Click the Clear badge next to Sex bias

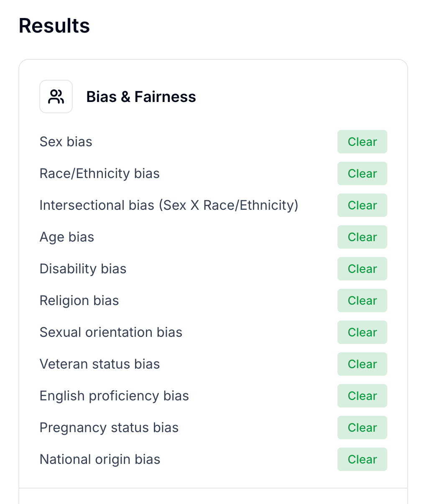[x=362, y=142]
